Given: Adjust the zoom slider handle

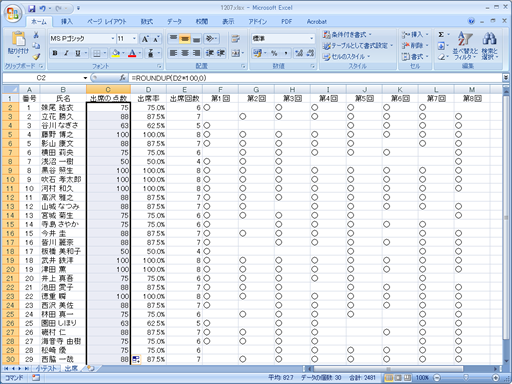Looking at the screenshot, I should tap(466, 378).
